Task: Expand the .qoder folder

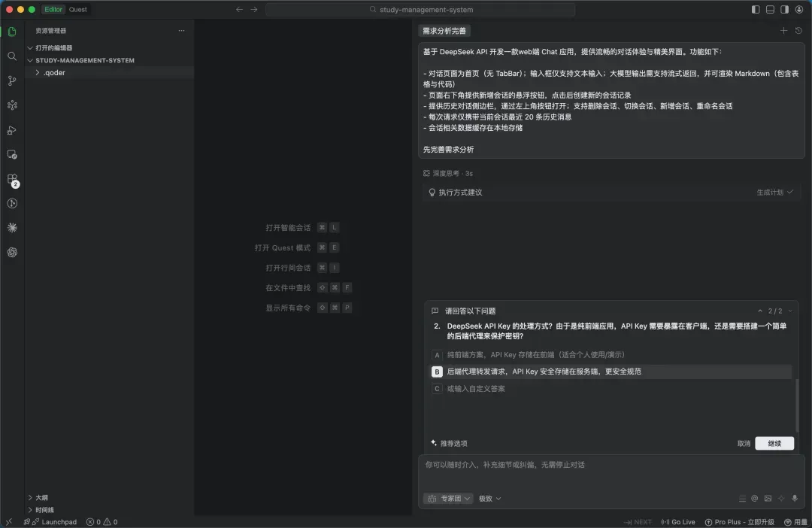Action: [53, 73]
